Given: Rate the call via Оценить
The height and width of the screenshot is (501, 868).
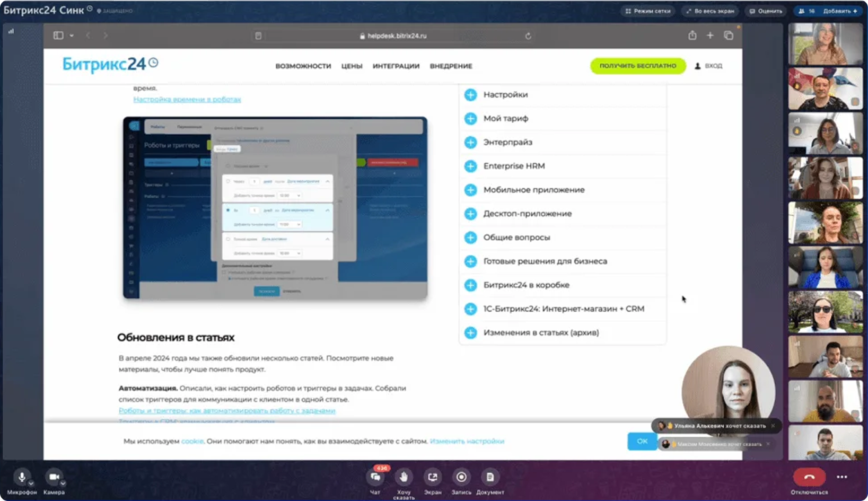Looking at the screenshot, I should [x=766, y=11].
